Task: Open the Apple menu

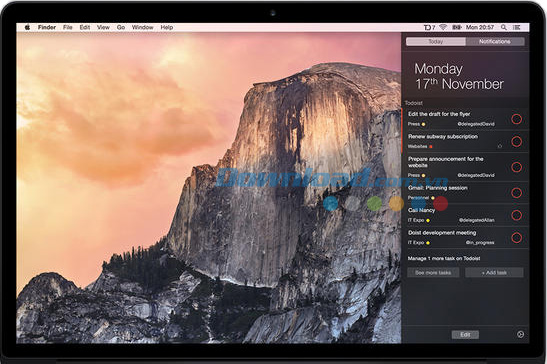Action: tap(27, 27)
